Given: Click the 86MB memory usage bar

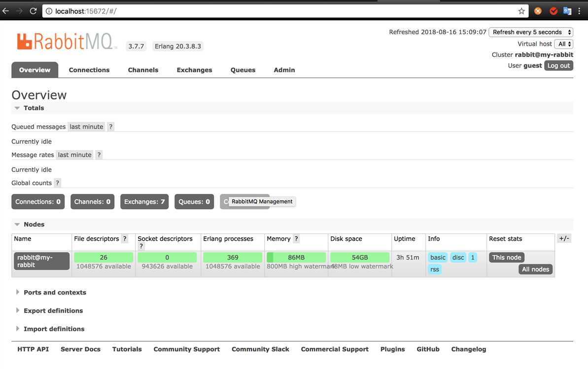Looking at the screenshot, I should click(x=296, y=258).
